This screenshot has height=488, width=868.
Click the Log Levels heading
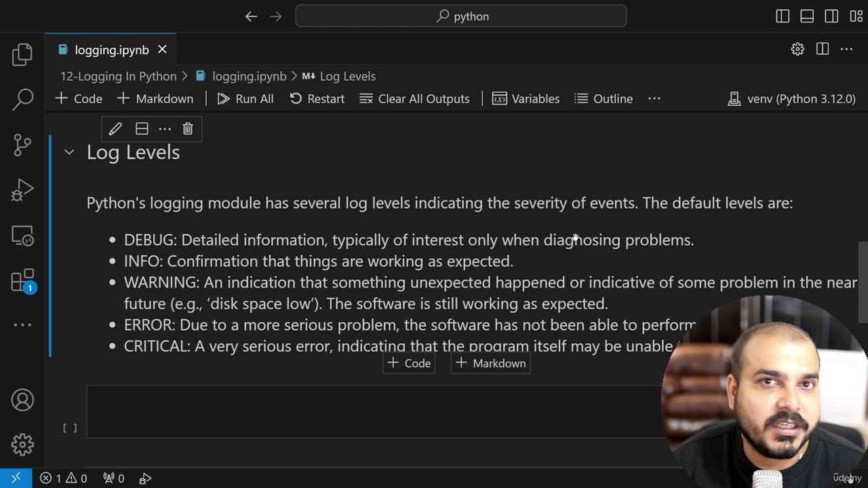[x=133, y=152]
